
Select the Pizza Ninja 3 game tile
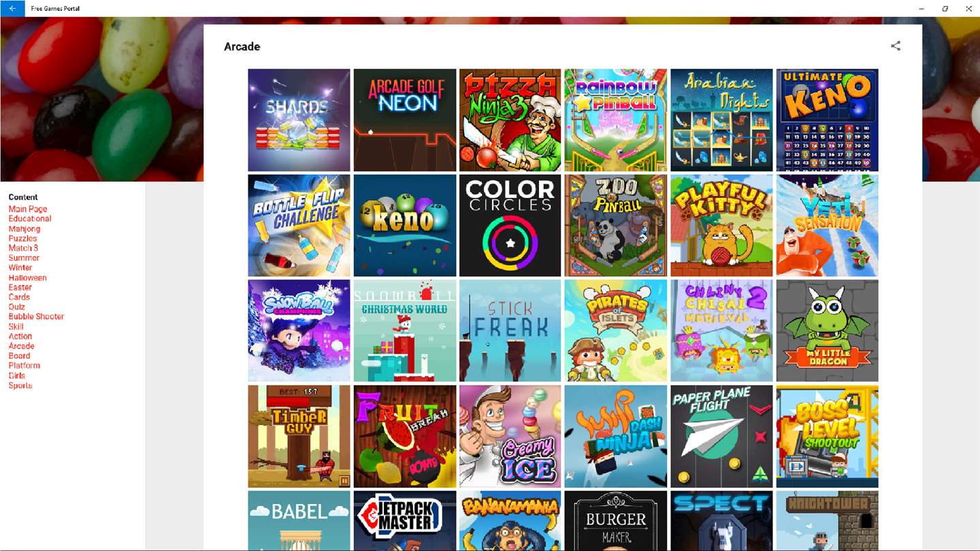point(510,120)
